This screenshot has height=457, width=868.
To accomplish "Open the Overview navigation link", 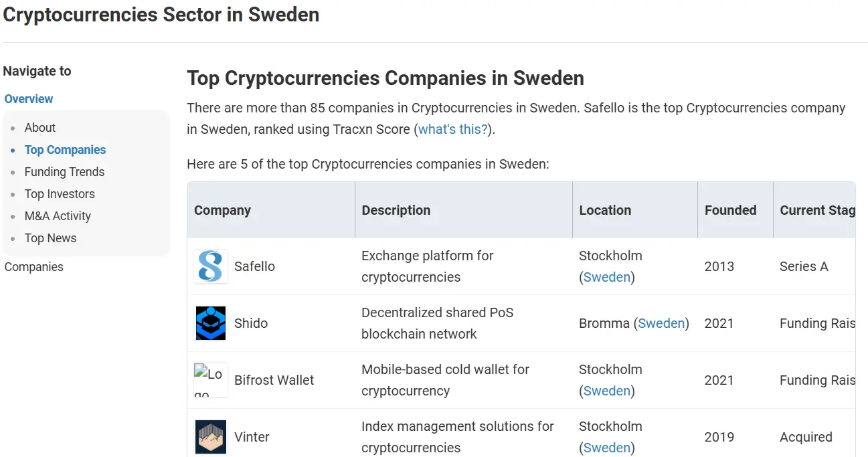I will point(29,99).
